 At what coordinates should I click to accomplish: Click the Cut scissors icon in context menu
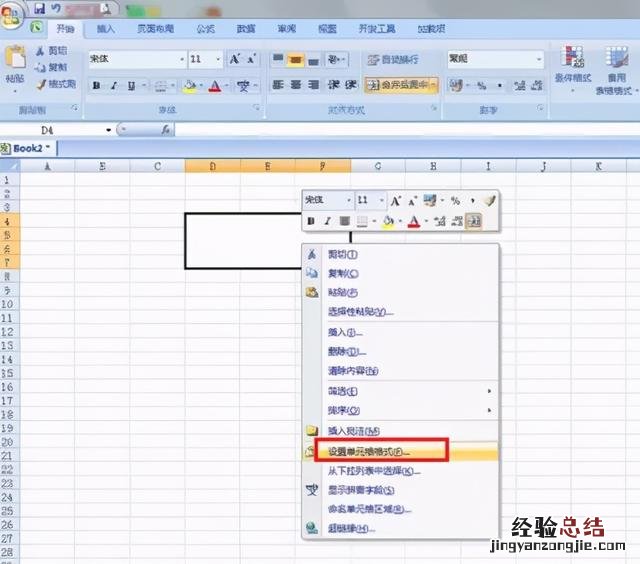coord(311,254)
